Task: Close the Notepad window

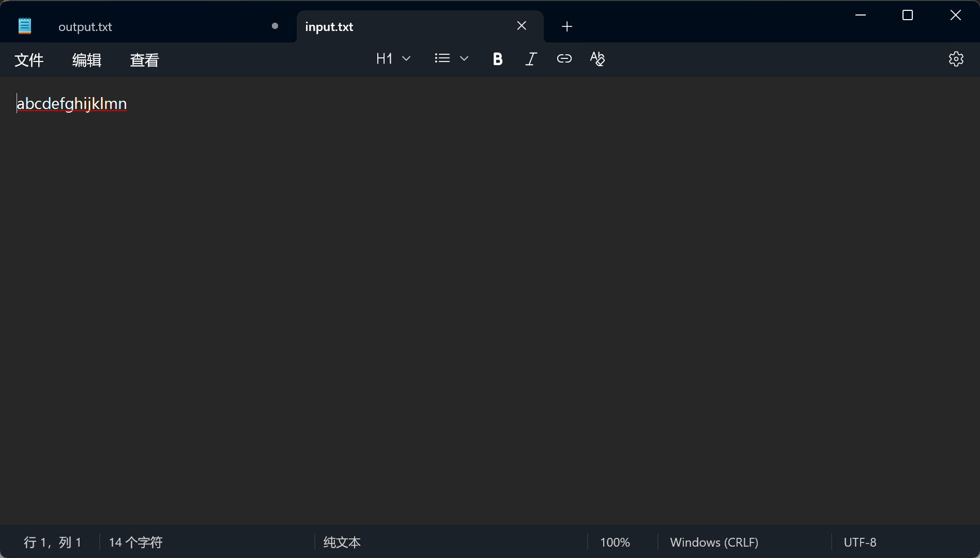Action: tap(956, 15)
